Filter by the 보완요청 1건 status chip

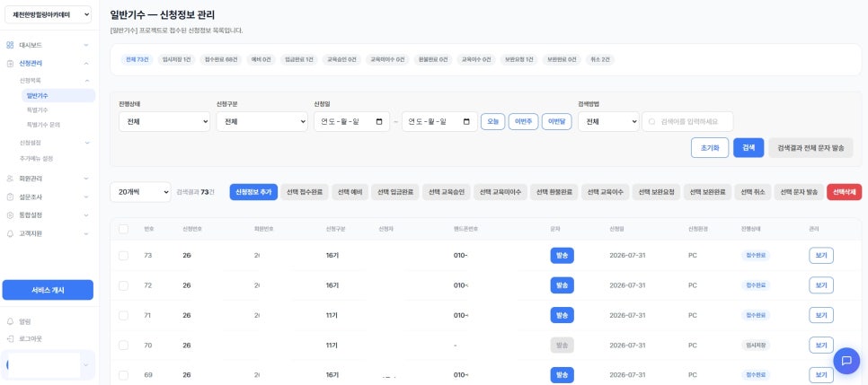518,60
